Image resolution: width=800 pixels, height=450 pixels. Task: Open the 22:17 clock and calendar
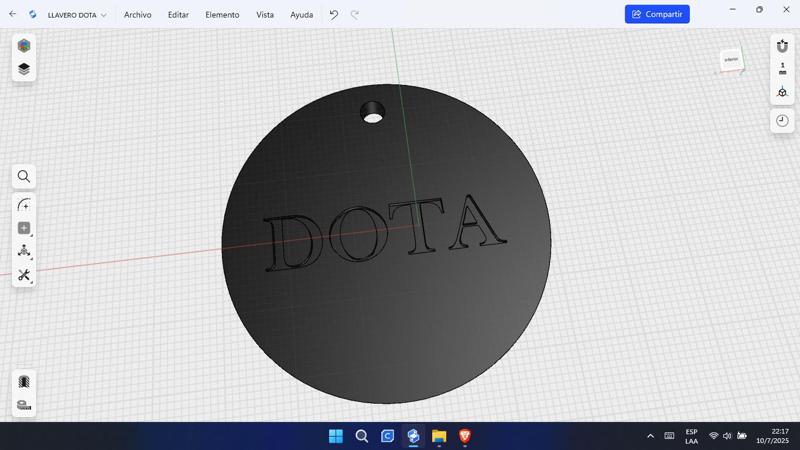pyautogui.click(x=772, y=436)
